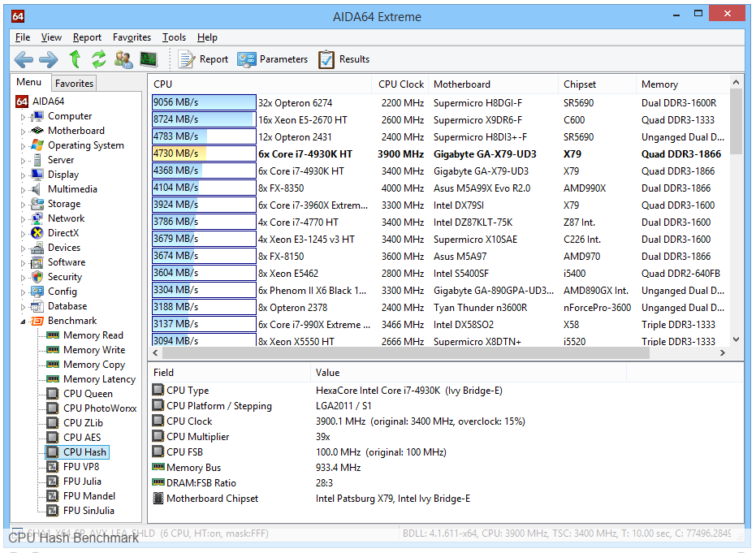Expand the Computer tree node
The width and height of the screenshot is (756, 553).
point(23,117)
